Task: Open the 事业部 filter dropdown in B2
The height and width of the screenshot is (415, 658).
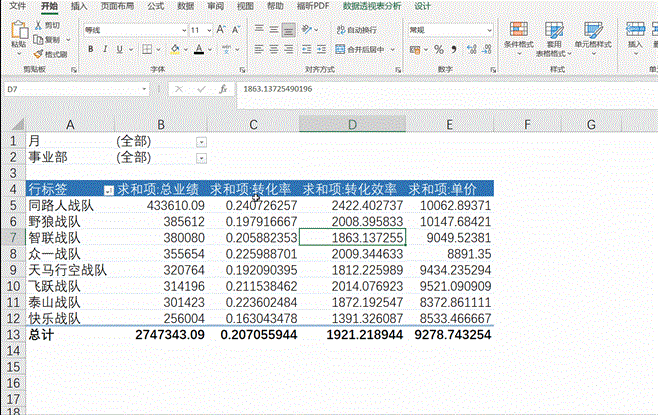Action: [x=202, y=158]
